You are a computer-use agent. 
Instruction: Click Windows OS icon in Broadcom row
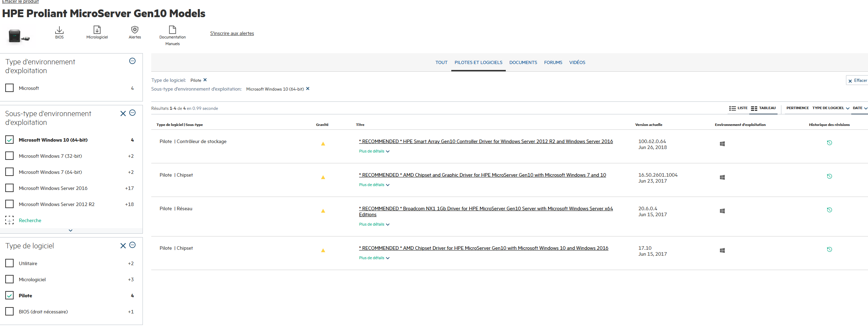click(722, 211)
